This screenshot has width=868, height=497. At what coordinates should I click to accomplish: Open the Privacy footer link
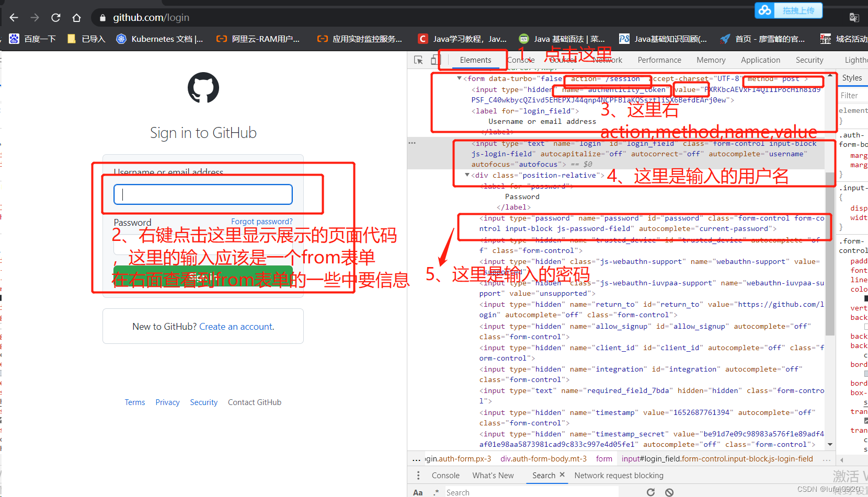(x=167, y=402)
